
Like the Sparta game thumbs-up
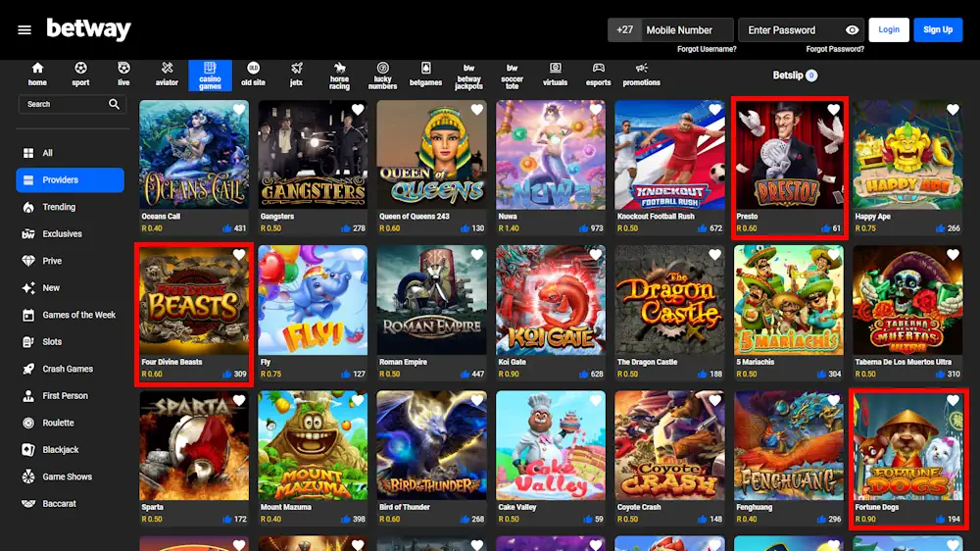point(227,519)
